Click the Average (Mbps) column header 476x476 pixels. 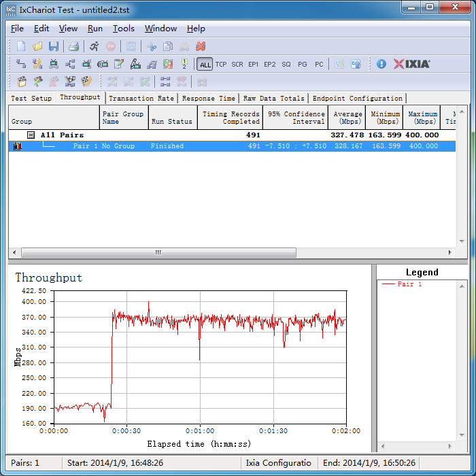[347, 118]
